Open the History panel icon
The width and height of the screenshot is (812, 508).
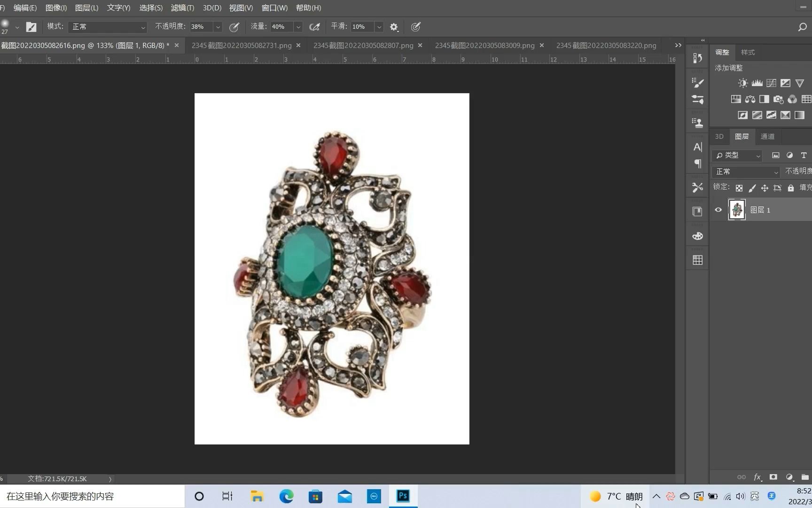click(697, 58)
